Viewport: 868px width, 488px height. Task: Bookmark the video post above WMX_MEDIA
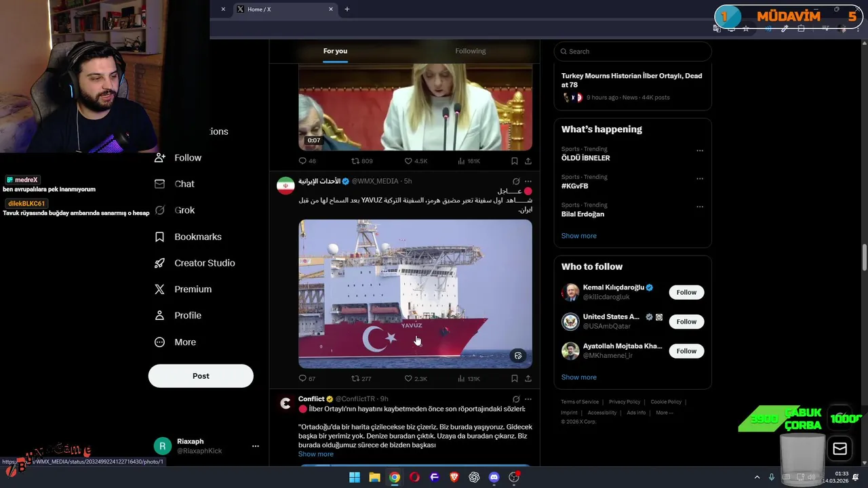515,161
